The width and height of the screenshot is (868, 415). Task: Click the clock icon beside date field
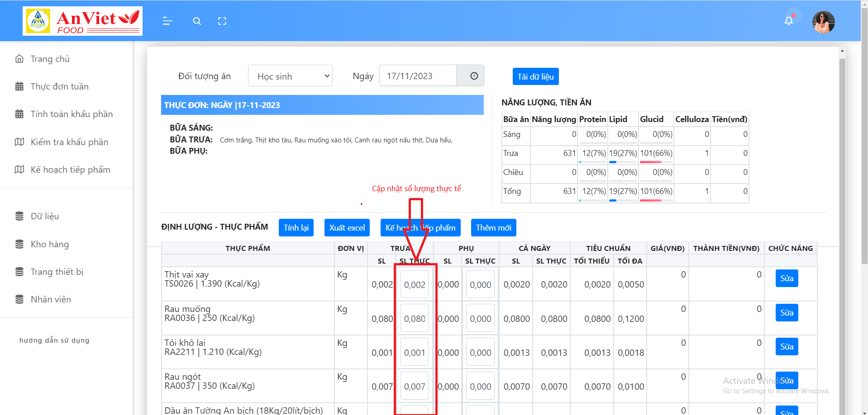pyautogui.click(x=474, y=76)
